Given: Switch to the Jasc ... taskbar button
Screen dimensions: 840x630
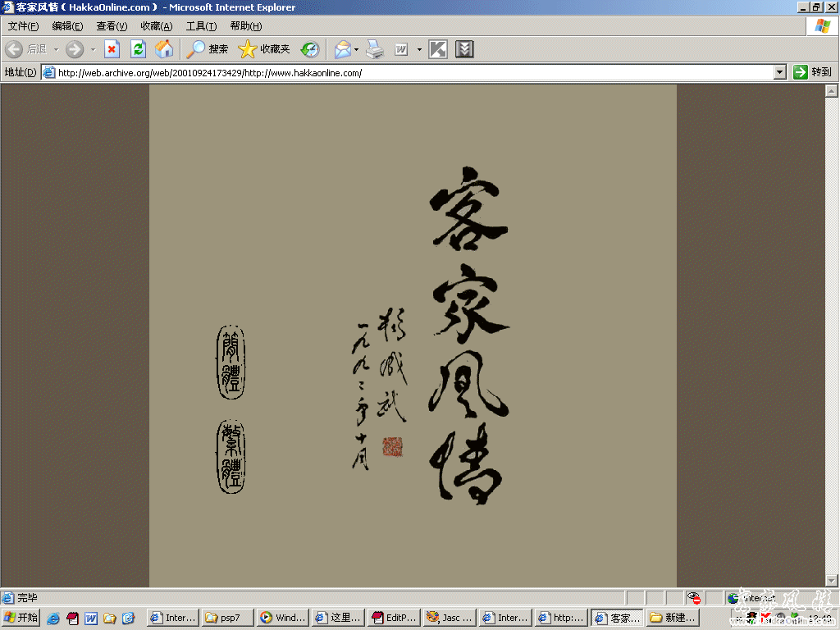Looking at the screenshot, I should pyautogui.click(x=449, y=618).
